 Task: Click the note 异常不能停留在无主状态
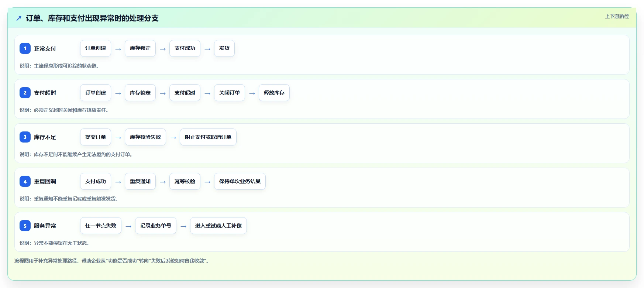[x=54, y=243]
